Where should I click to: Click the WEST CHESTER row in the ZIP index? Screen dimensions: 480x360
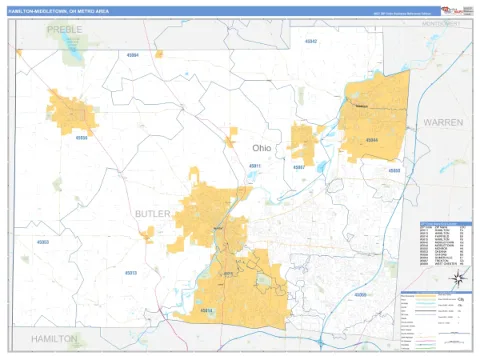tap(442, 264)
